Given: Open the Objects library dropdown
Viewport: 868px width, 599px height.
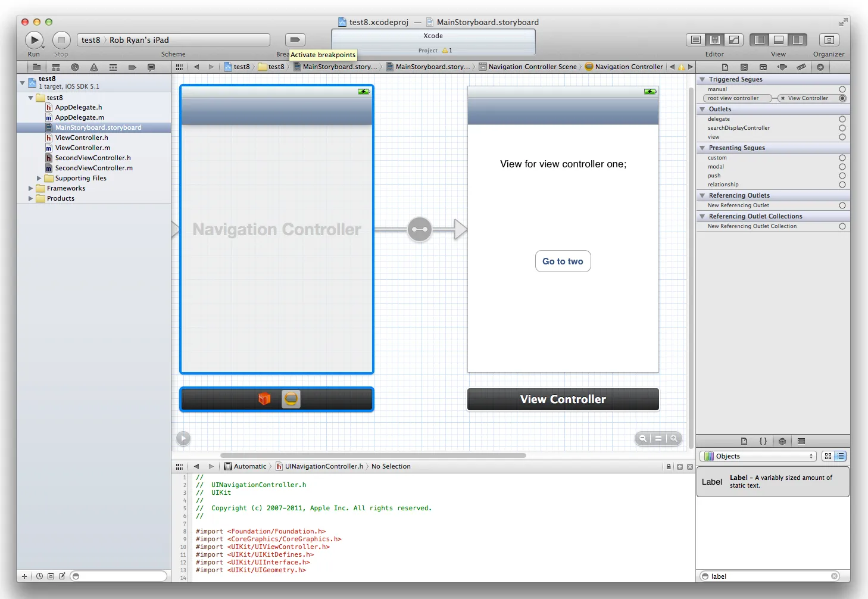Looking at the screenshot, I should pos(759,456).
